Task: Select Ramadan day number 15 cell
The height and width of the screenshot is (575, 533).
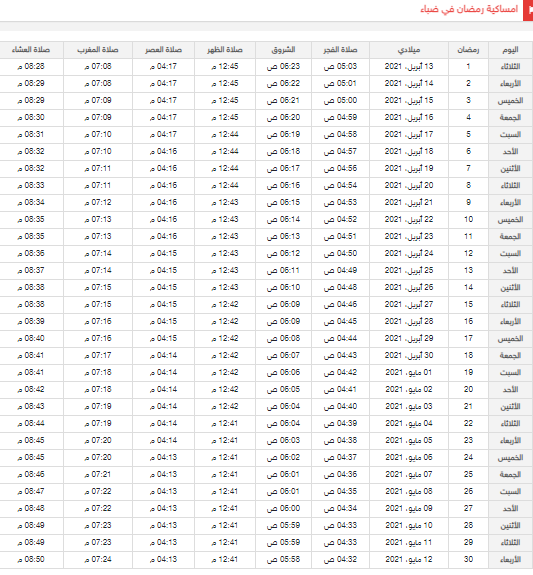Action: tap(468, 305)
